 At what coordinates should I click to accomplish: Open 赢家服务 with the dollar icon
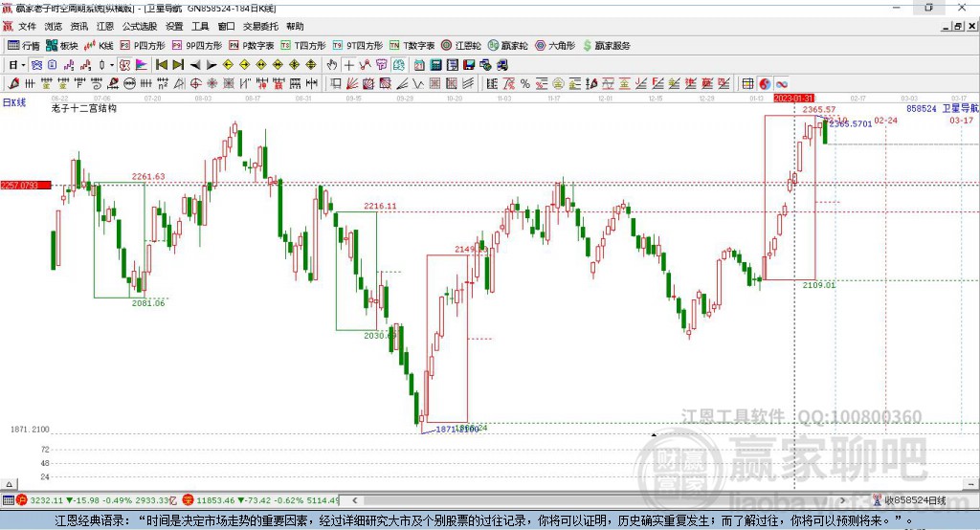[606, 46]
